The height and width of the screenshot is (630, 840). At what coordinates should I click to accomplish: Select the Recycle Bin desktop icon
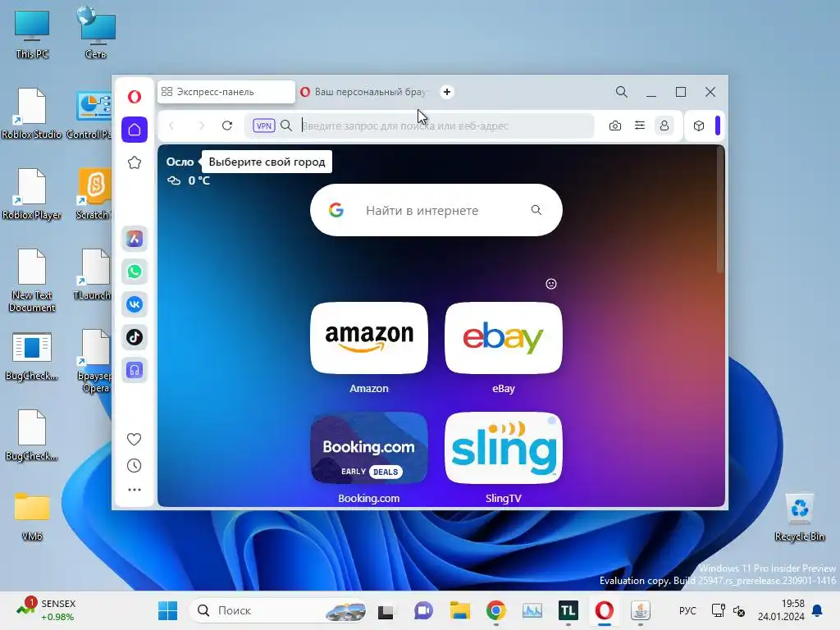coord(800,517)
